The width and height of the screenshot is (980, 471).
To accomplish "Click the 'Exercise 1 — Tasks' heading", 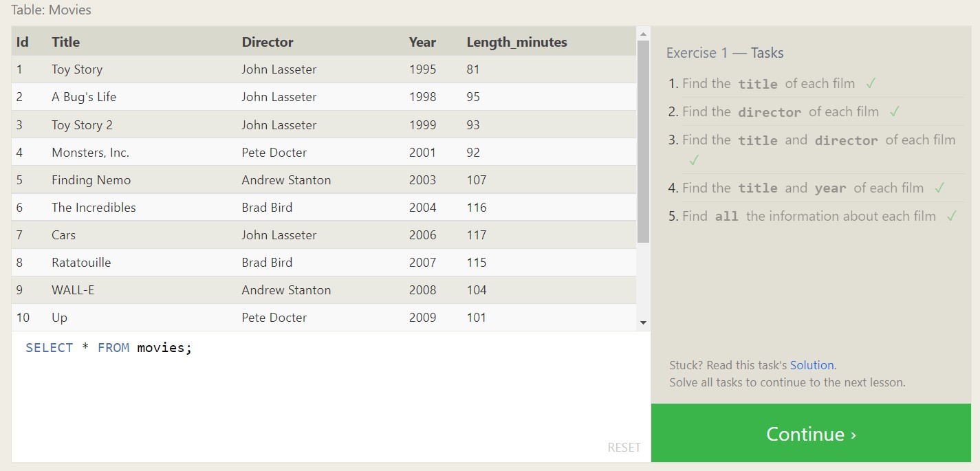I will coord(725,53).
